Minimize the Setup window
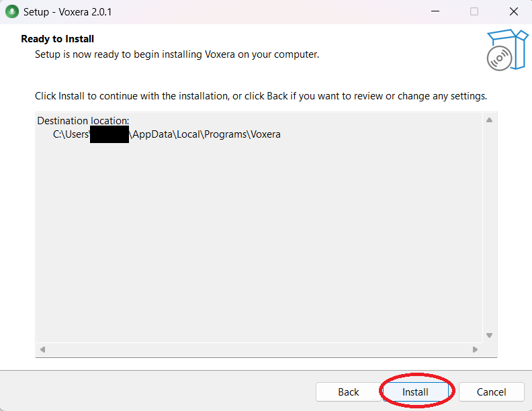The image size is (532, 411). point(435,11)
